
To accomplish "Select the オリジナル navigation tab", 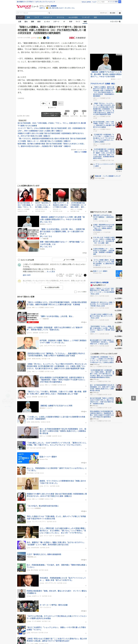I will (60, 17).
